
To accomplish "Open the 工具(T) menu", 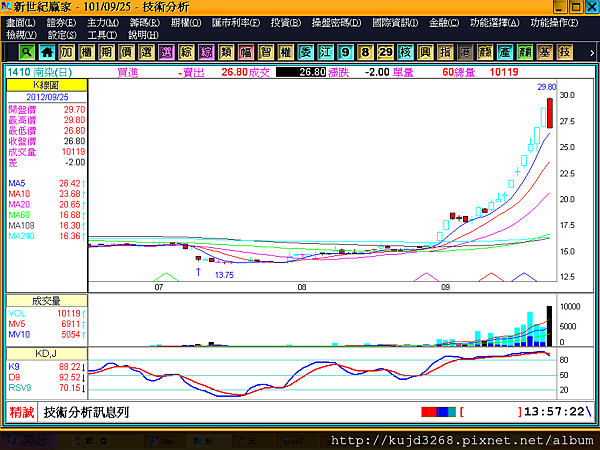I will click(102, 35).
